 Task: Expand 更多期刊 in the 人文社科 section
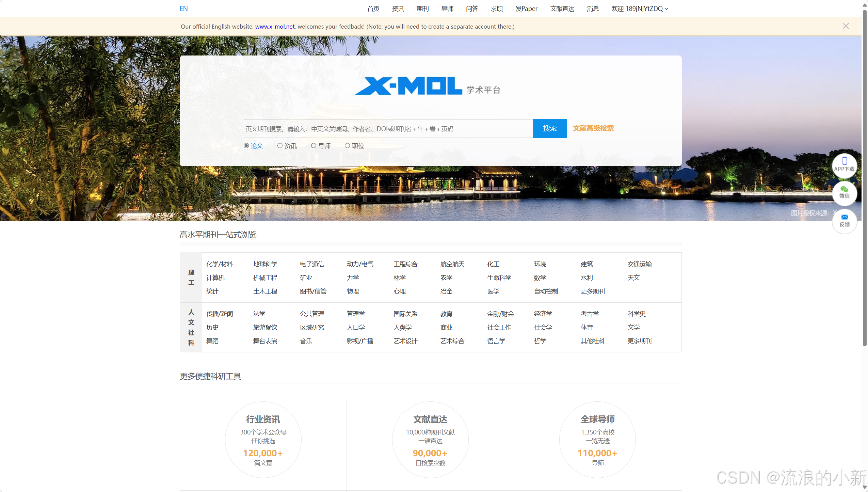(x=639, y=341)
